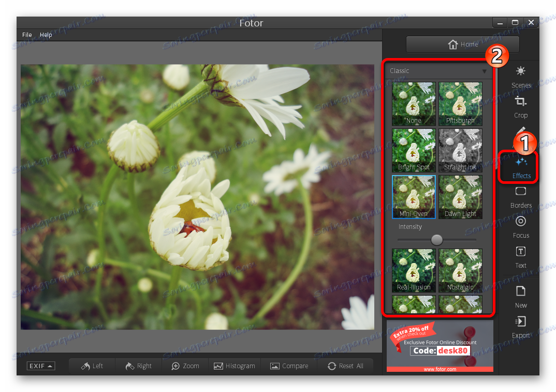The width and height of the screenshot is (556, 392).
Task: Open the Borders panel
Action: [521, 198]
